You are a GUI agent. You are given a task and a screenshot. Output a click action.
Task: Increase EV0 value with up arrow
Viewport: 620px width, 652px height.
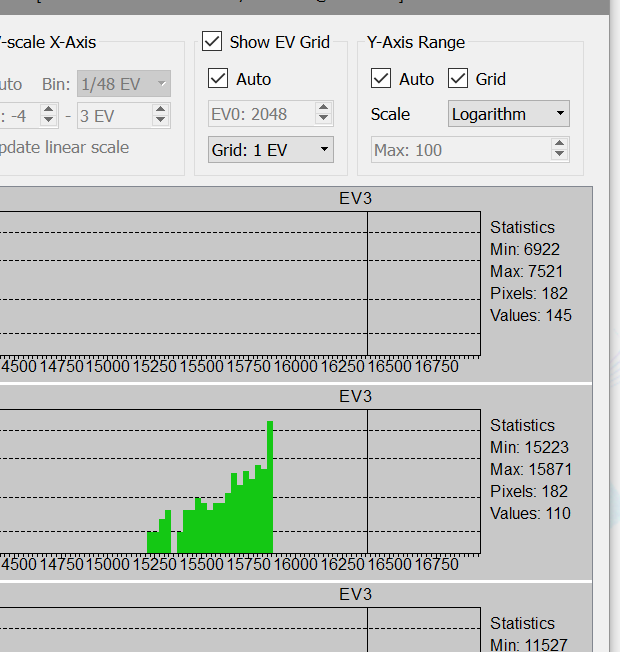point(324,108)
